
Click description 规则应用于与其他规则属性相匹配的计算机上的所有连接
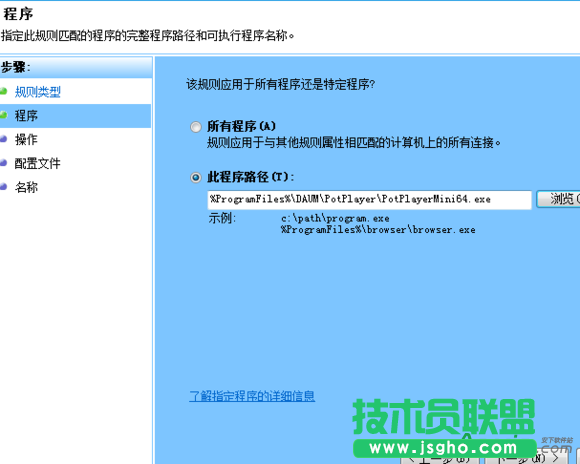click(354, 142)
